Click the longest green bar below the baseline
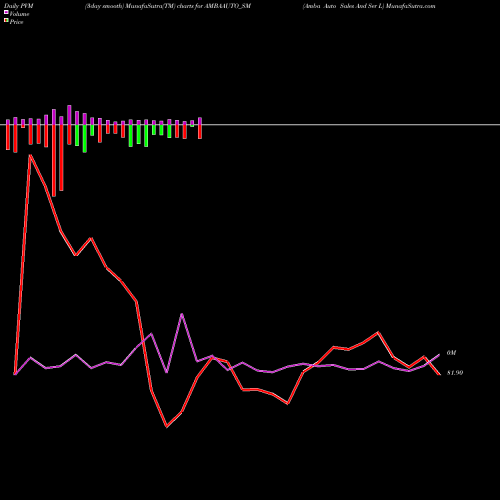This screenshot has height=500, width=500. (85, 139)
